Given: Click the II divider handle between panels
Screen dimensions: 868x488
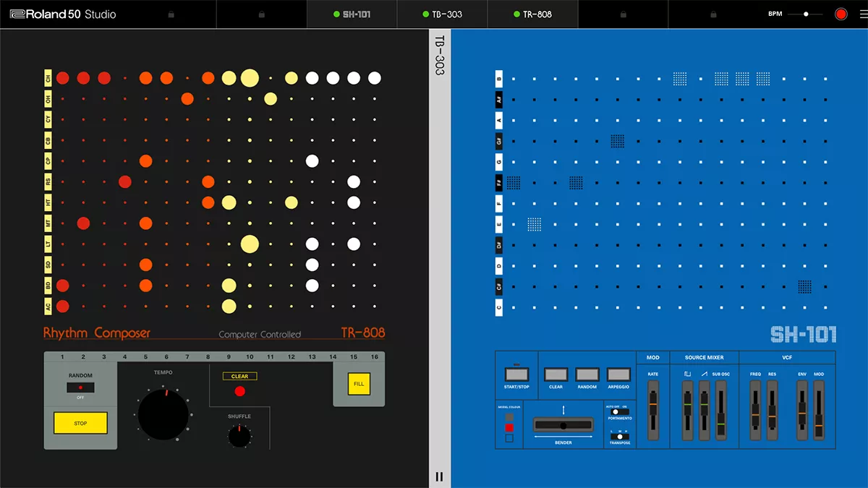Looking at the screenshot, I should pyautogui.click(x=438, y=476).
